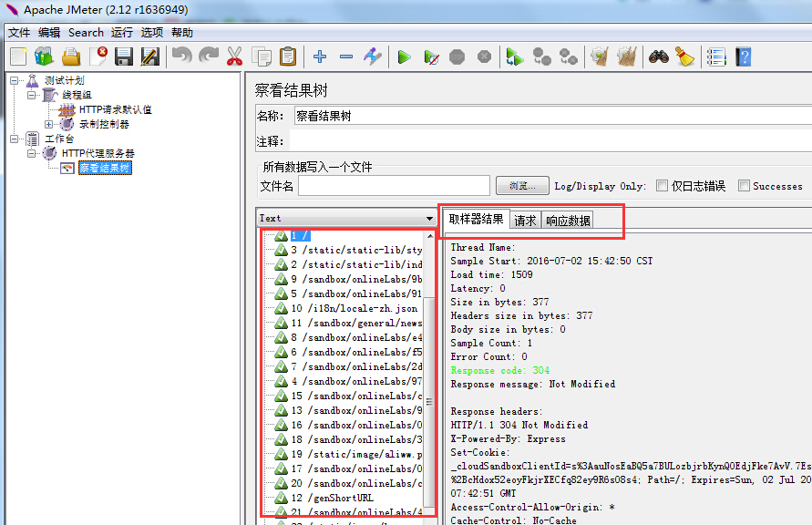Click the broom Reset Search icon
This screenshot has height=525, width=812.
[684, 57]
